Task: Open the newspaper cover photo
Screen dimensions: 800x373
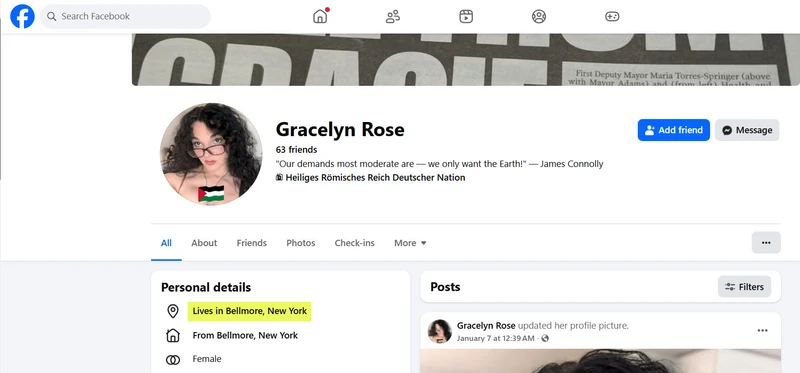Action: point(466,60)
